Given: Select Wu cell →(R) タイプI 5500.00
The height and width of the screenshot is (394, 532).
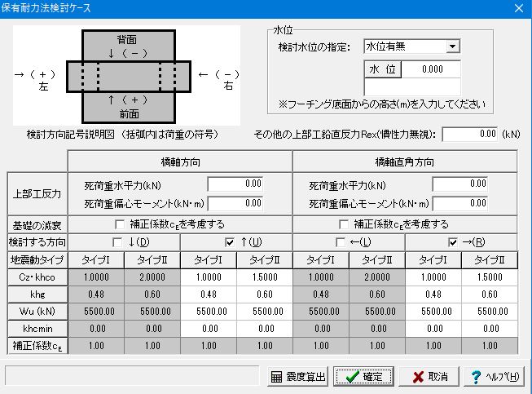Looking at the screenshot, I should click(433, 312).
